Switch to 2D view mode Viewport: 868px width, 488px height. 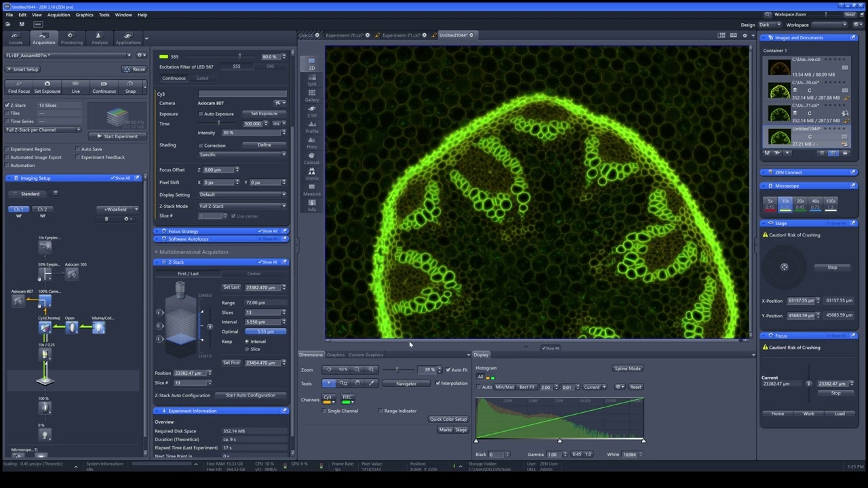pyautogui.click(x=312, y=63)
